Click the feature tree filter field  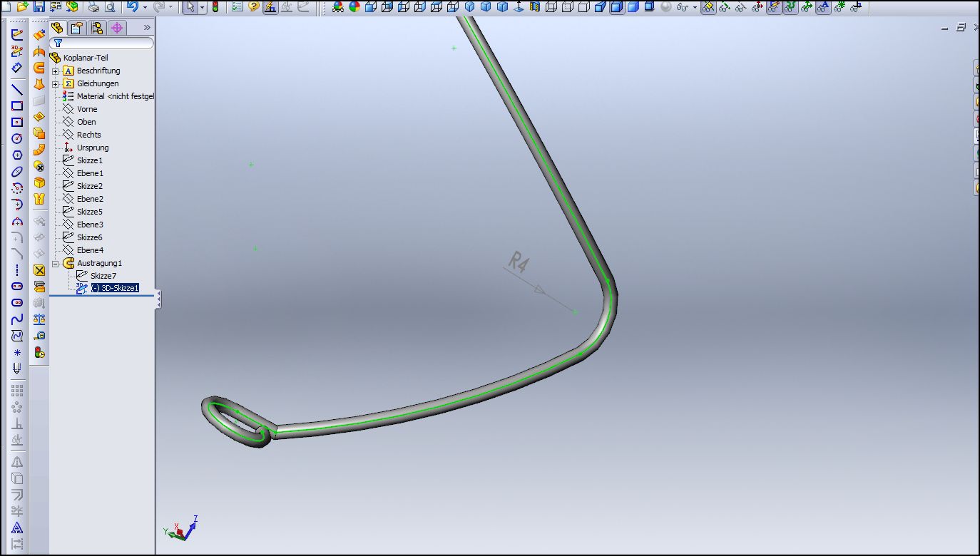(102, 43)
